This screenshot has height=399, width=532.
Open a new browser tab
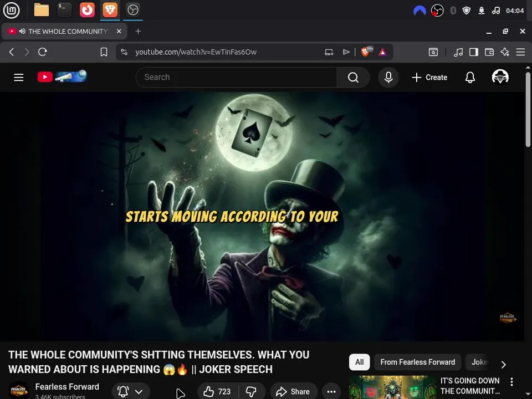point(138,31)
